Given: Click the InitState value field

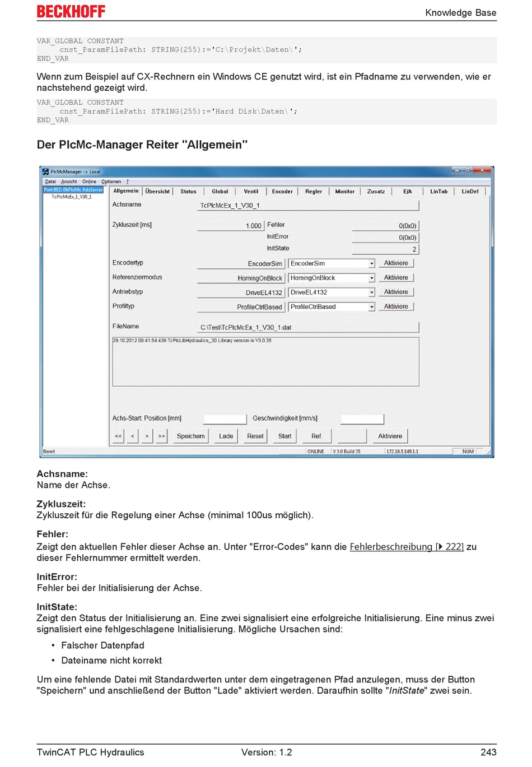Looking at the screenshot, I should tap(385, 249).
